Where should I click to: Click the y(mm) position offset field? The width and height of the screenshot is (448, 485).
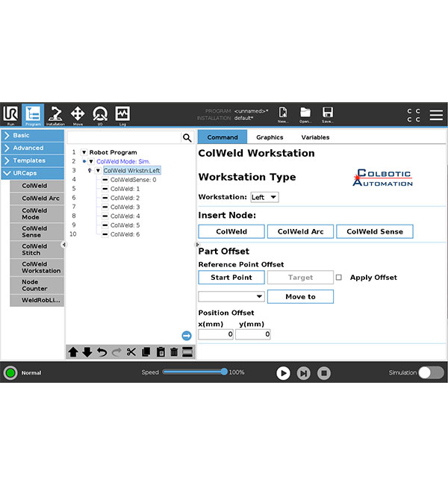(x=253, y=334)
